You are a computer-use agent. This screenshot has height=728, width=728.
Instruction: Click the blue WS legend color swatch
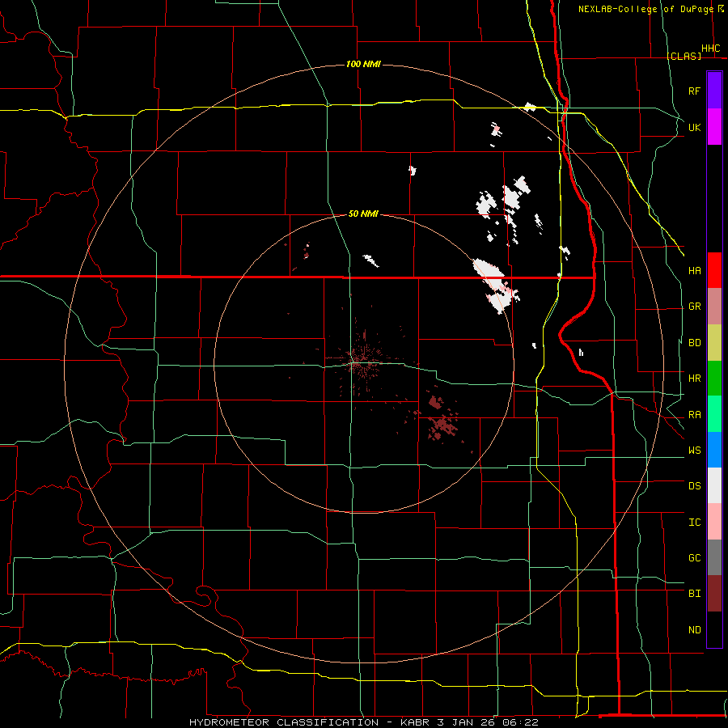pos(714,450)
